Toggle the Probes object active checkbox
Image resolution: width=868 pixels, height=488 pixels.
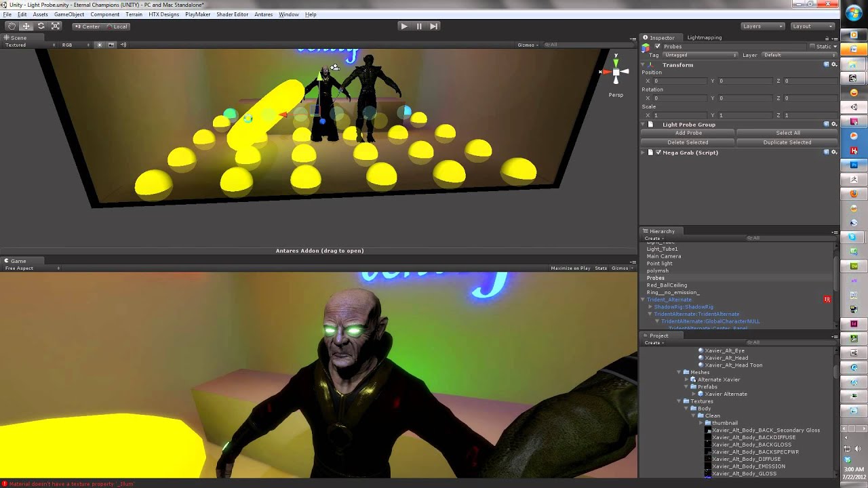[657, 46]
